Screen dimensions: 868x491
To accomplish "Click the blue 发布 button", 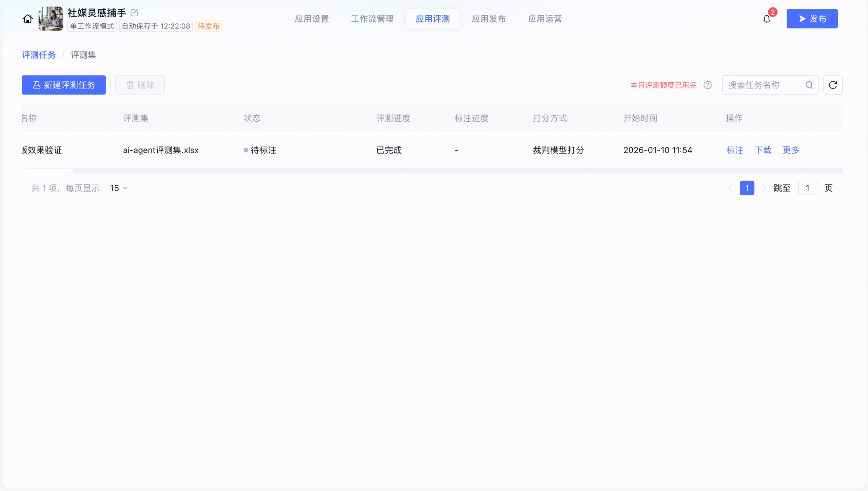I will (x=812, y=19).
